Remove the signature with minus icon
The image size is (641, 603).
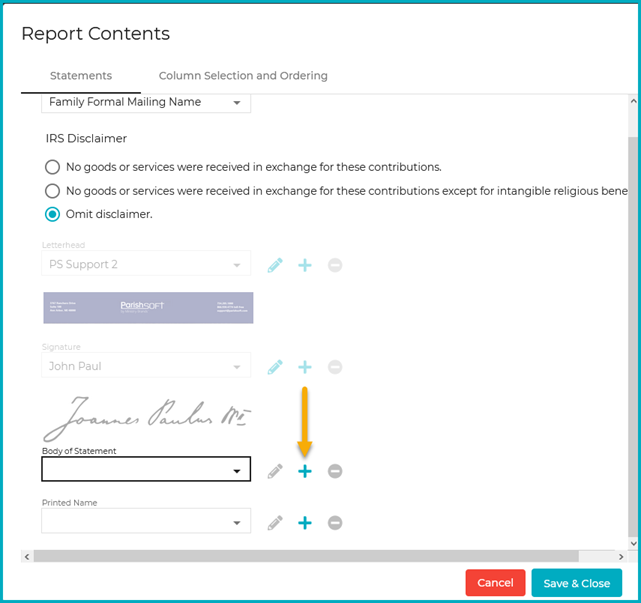[335, 367]
